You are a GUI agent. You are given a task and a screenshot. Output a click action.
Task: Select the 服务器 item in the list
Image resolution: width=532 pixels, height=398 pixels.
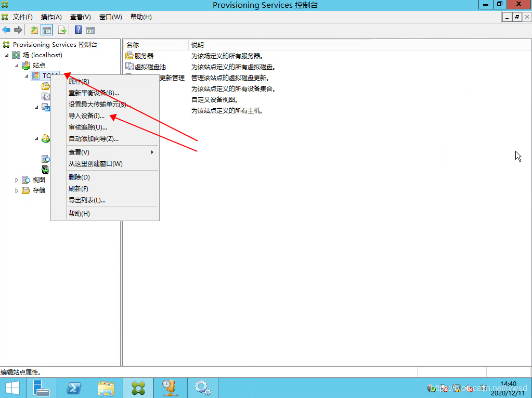pos(144,56)
